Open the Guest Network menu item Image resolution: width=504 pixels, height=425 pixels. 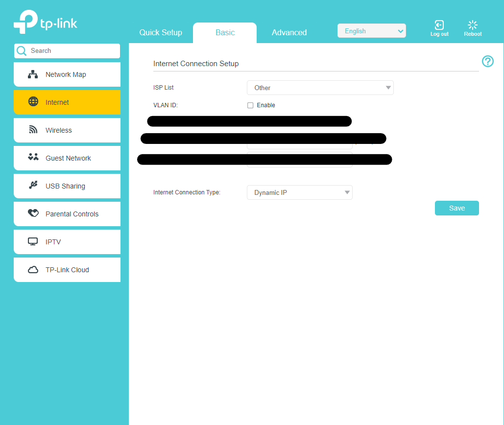[x=67, y=158]
